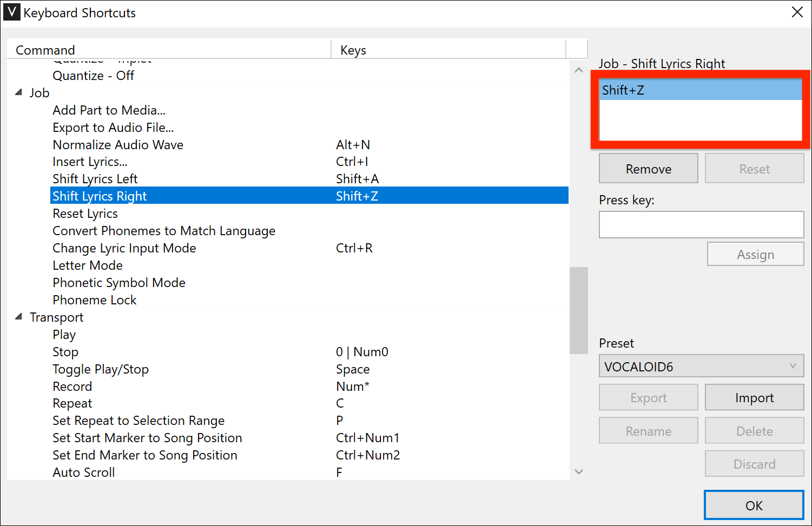Click the Remove button
Screen dimensions: 812x526
648,168
